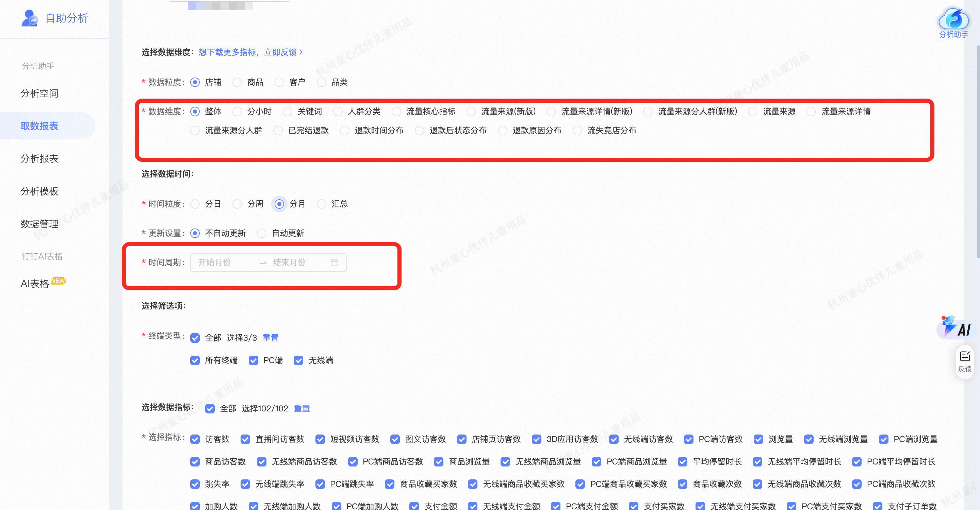The height and width of the screenshot is (510, 980).
Task: Select 不自动更新 update setting
Action: 195,233
